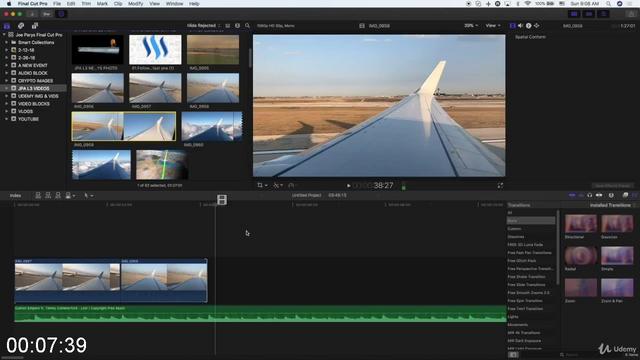Select the All transitions category
640x360 pixels.
509,213
